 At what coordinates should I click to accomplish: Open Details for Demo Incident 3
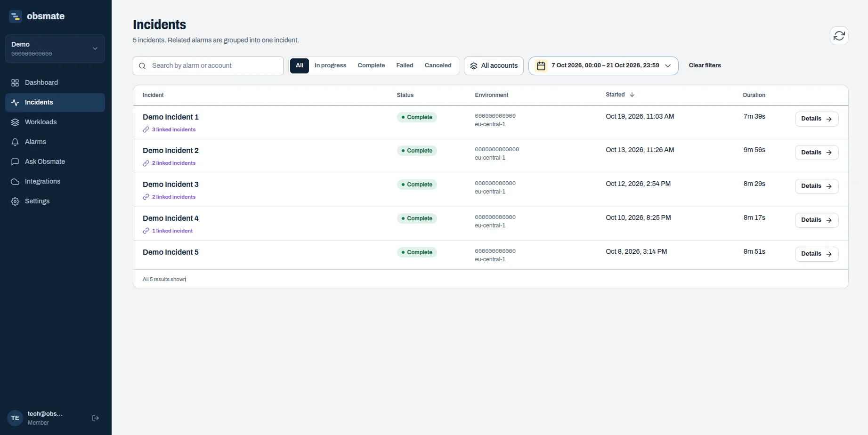click(x=817, y=186)
